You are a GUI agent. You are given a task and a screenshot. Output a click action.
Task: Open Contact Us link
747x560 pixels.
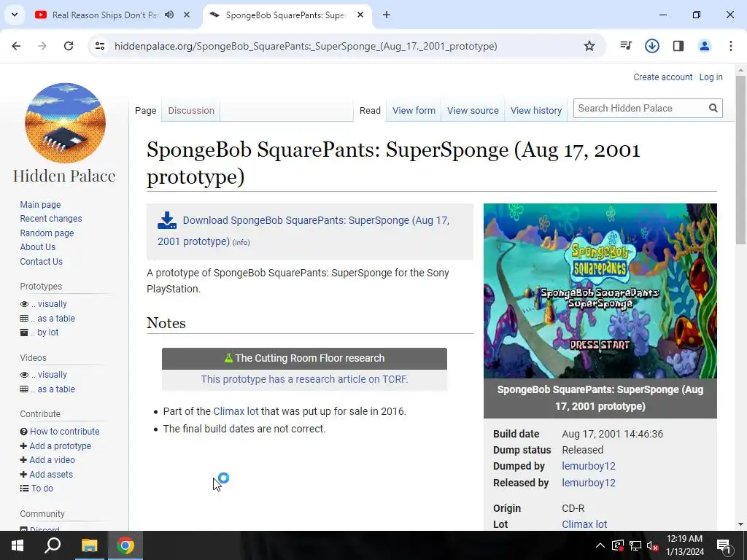41,262
